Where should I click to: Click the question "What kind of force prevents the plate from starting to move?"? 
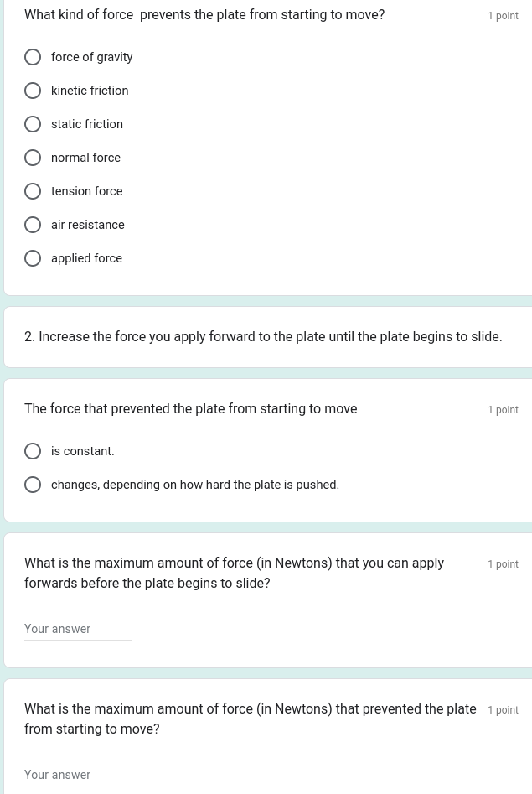(x=204, y=15)
